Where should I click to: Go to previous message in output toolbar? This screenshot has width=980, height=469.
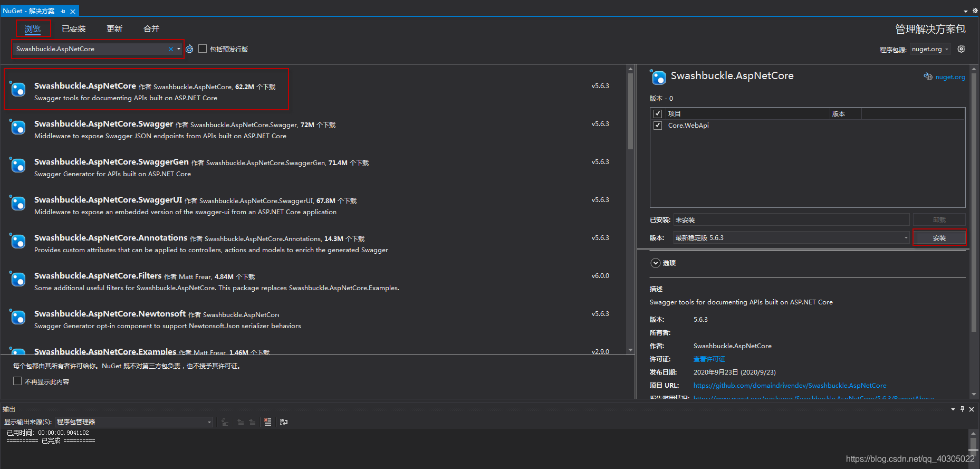point(241,422)
